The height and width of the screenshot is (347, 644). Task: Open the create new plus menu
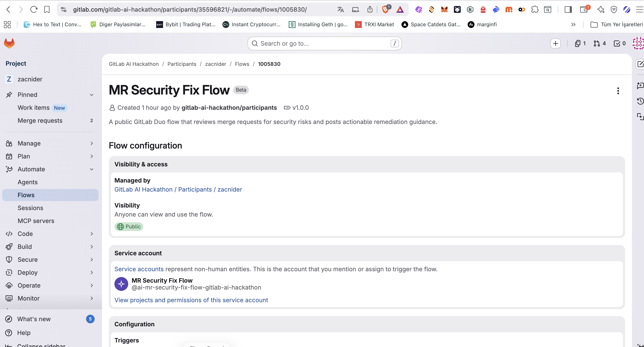point(555,43)
